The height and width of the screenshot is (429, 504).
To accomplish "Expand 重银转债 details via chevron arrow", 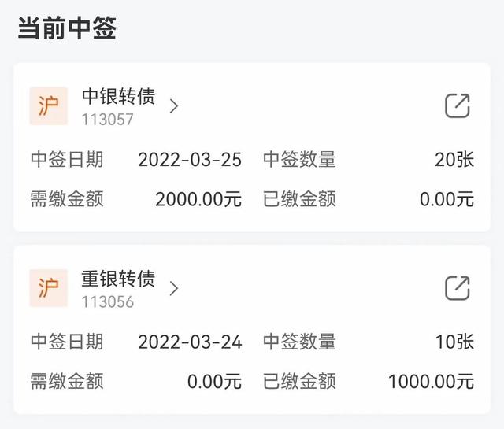I will (x=173, y=289).
